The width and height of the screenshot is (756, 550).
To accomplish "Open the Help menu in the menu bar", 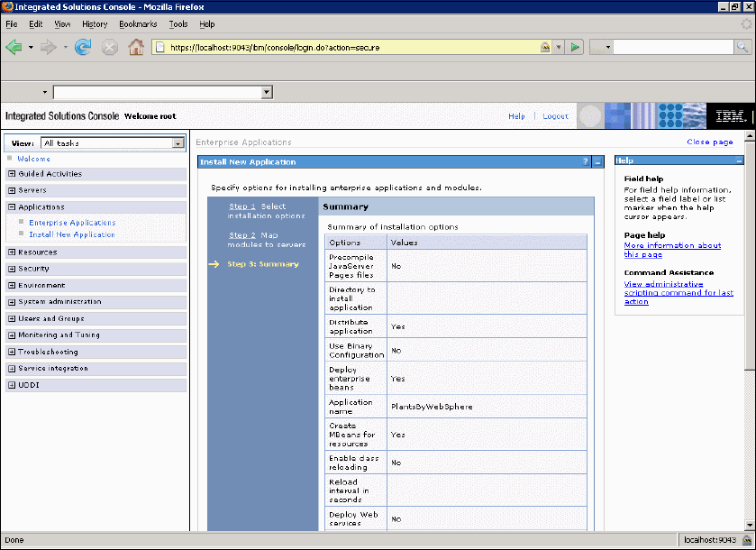I will (207, 24).
